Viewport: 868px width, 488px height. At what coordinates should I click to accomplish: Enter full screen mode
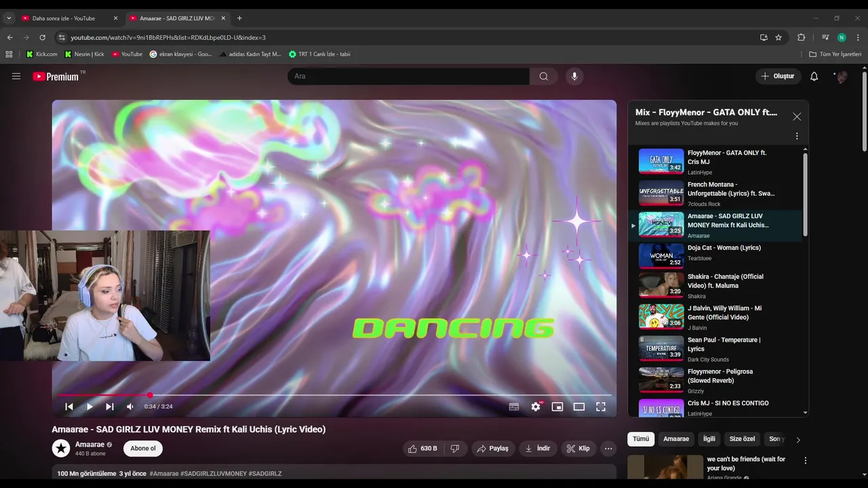click(x=601, y=407)
